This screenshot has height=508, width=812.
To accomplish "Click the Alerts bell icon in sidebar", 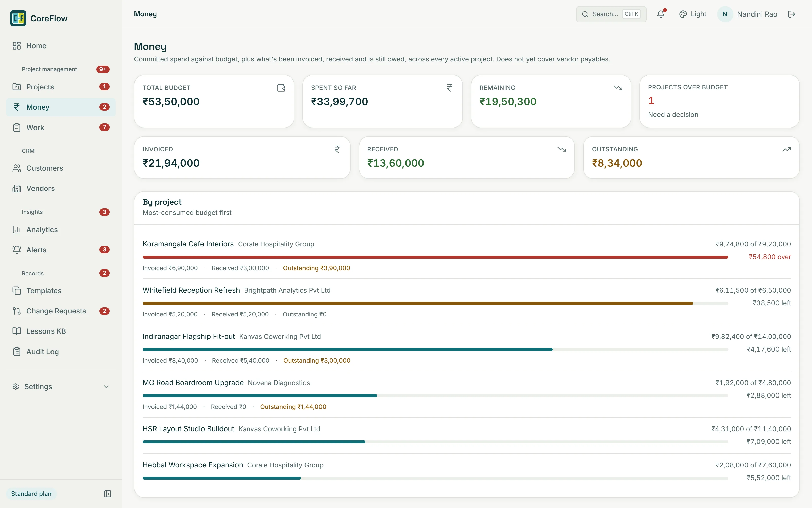I will [x=17, y=250].
